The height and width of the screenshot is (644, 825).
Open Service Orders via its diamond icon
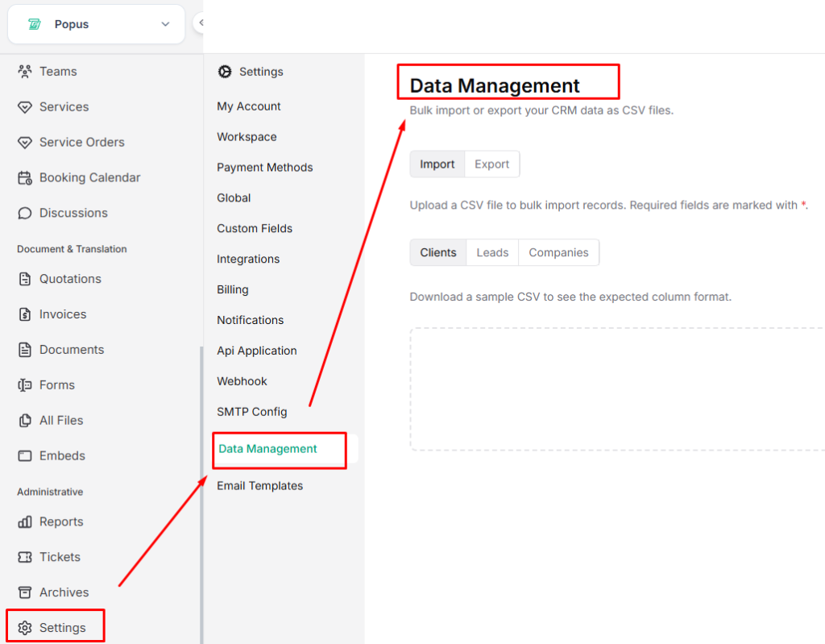(x=24, y=143)
